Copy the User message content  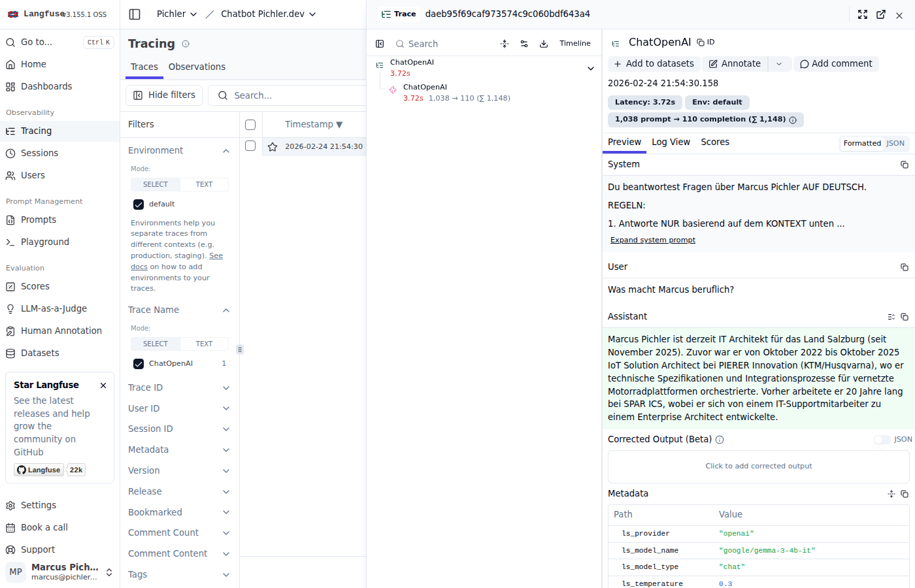coord(905,267)
